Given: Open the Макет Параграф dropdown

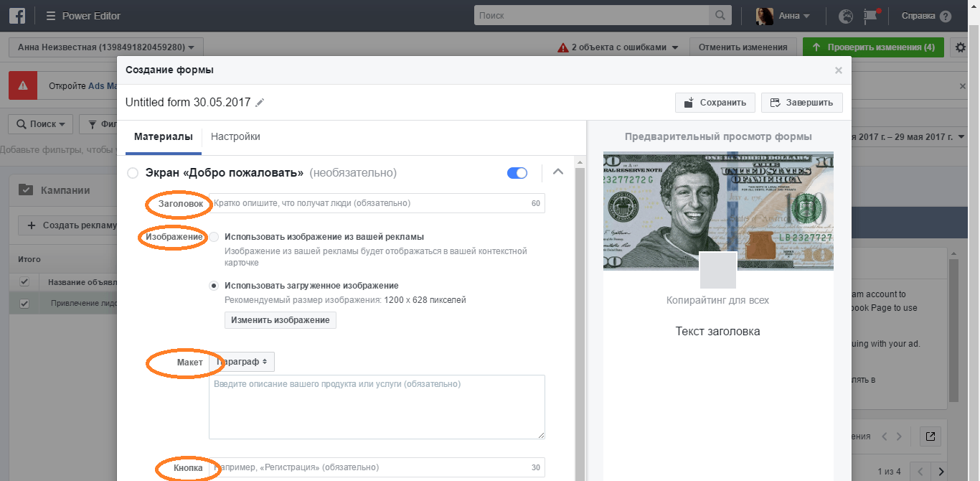Looking at the screenshot, I should [242, 362].
